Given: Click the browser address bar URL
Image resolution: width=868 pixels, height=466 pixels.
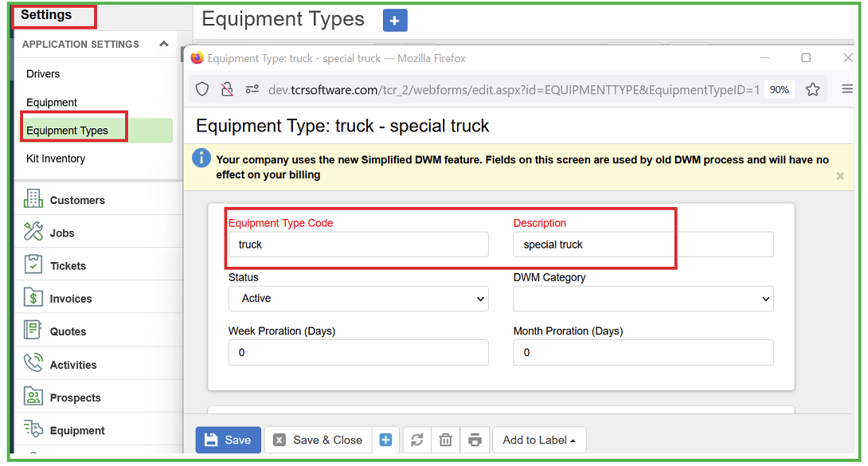Looking at the screenshot, I should coord(514,90).
